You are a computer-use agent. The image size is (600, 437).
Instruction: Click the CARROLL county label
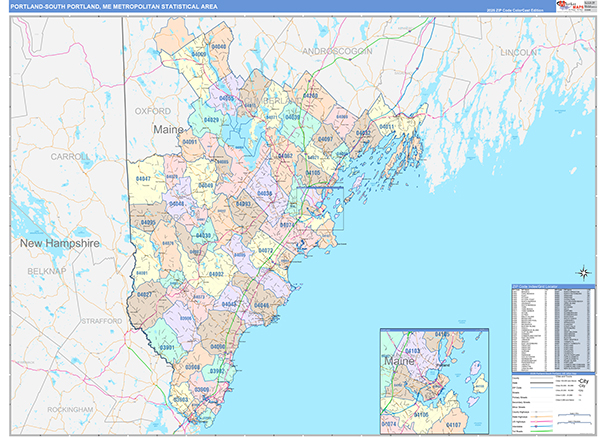click(70, 157)
